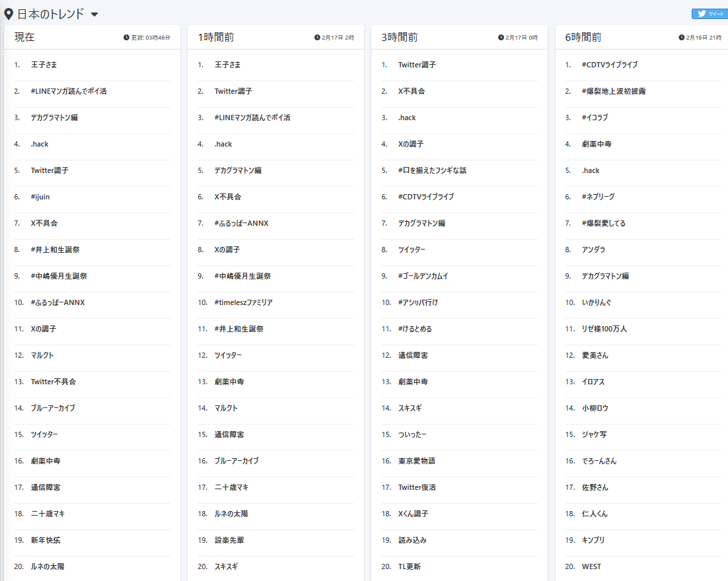Click the clock icon next to 2月16日 21時
The image size is (728, 581).
pos(681,38)
